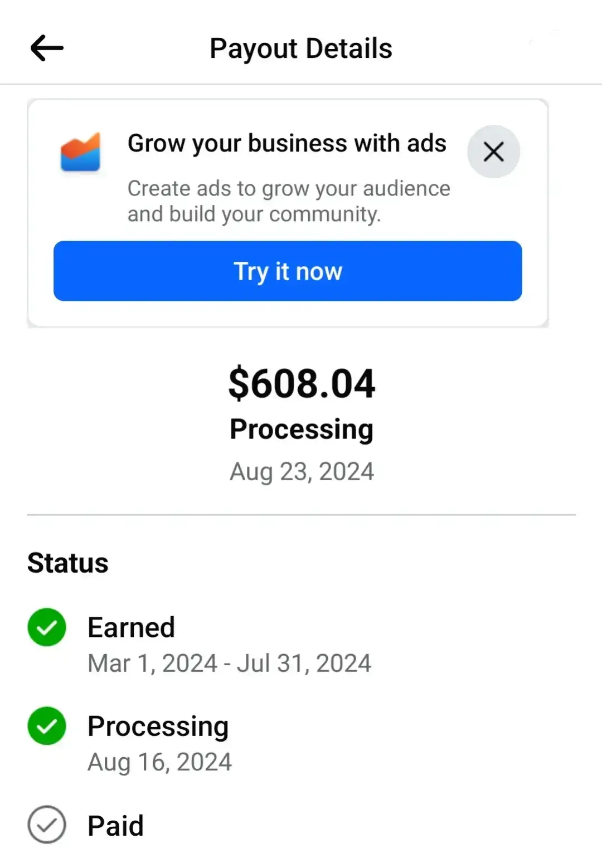
Task: Tap the Payout Details page title
Action: 301,48
